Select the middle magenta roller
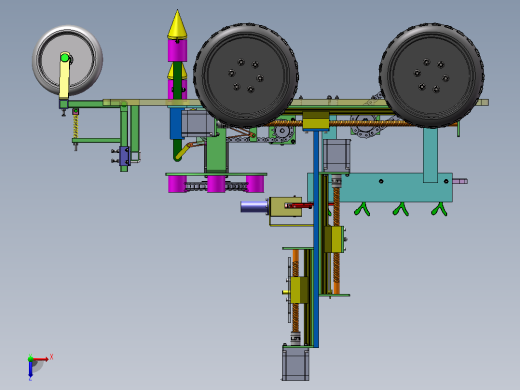520x390 pixels. pyautogui.click(x=216, y=184)
